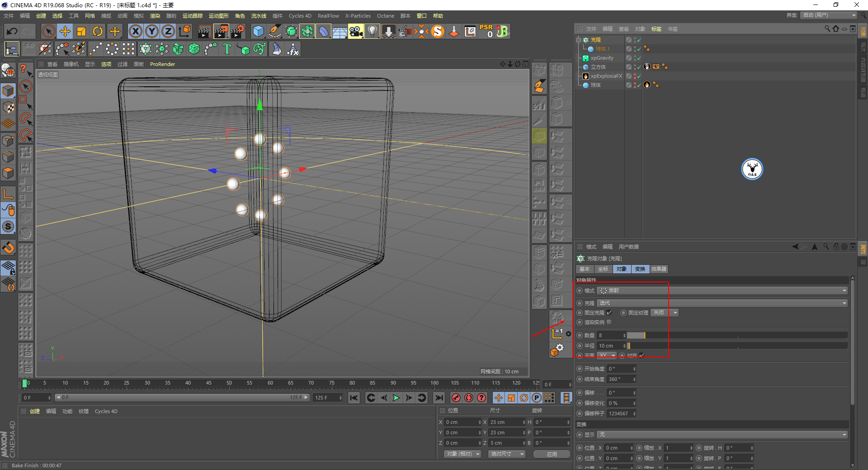
Task: Click the Camera object icon
Action: (x=356, y=31)
